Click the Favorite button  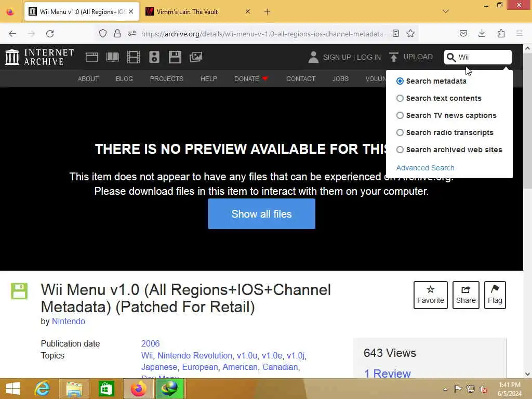[x=431, y=295]
